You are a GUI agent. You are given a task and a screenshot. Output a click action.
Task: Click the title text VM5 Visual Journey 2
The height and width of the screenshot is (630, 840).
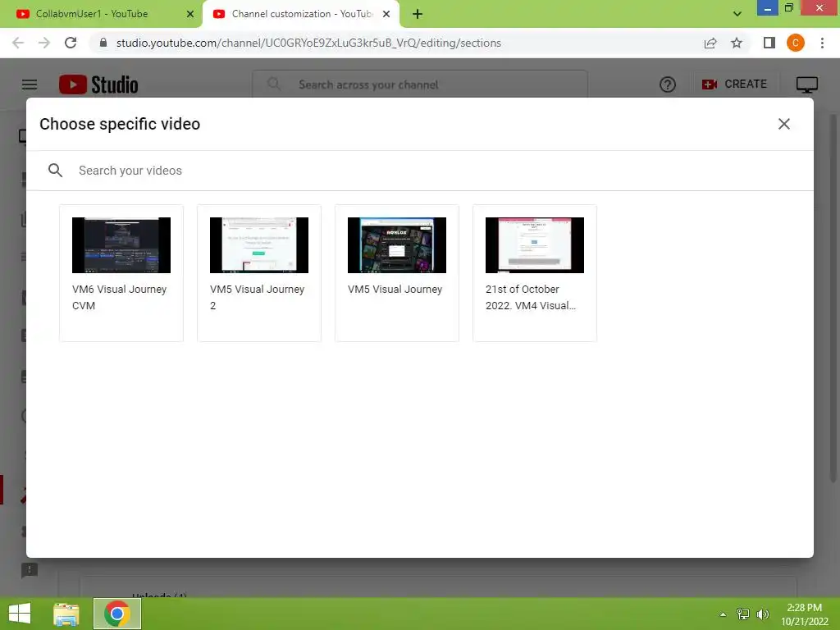257,297
